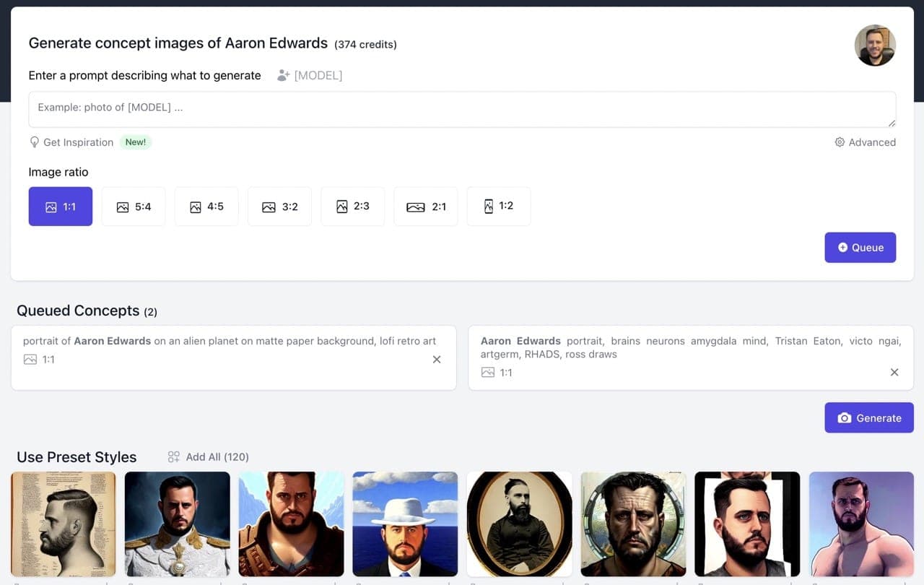Pick the 3:2 image ratio
The image size is (924, 585).
click(279, 207)
